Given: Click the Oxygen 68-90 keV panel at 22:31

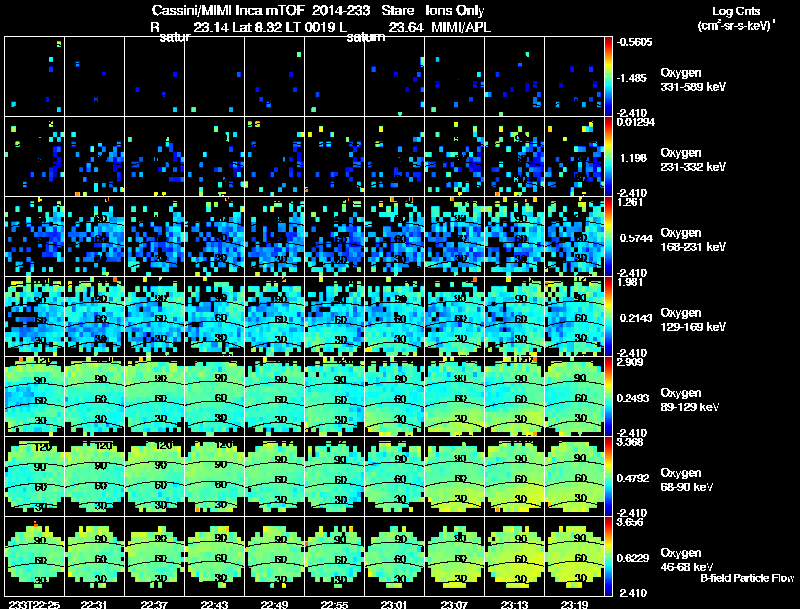Looking at the screenshot, I should point(95,476).
